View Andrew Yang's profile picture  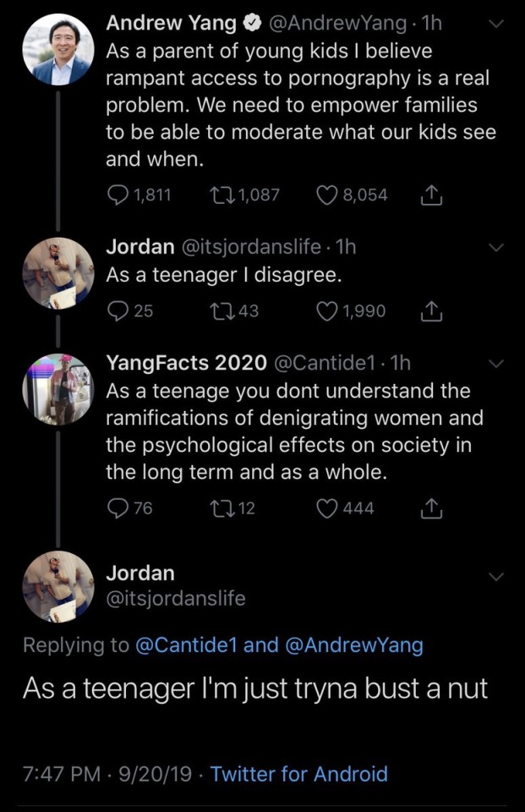(57, 49)
